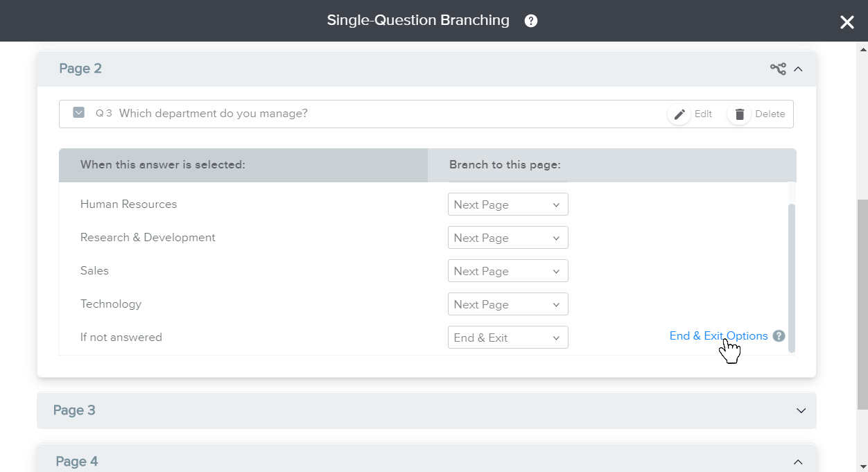The width and height of the screenshot is (868, 472).
Task: Open branch dropdown for Sales answer
Action: (x=507, y=271)
